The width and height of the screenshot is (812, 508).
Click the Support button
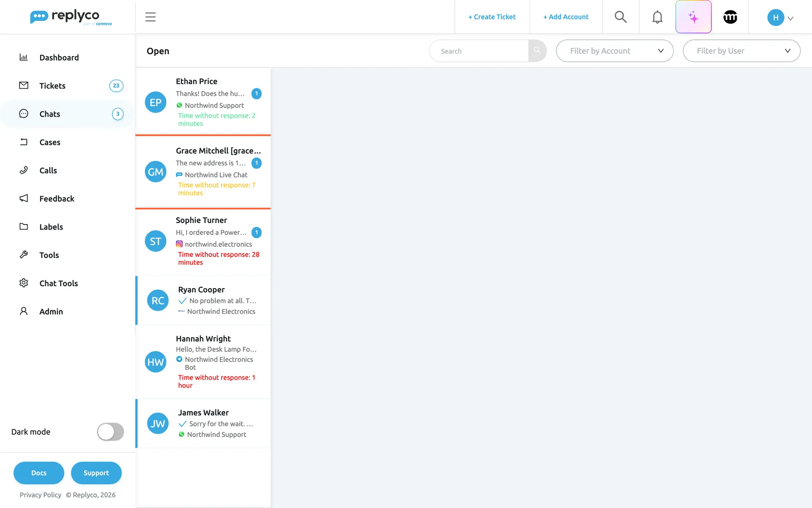point(96,473)
